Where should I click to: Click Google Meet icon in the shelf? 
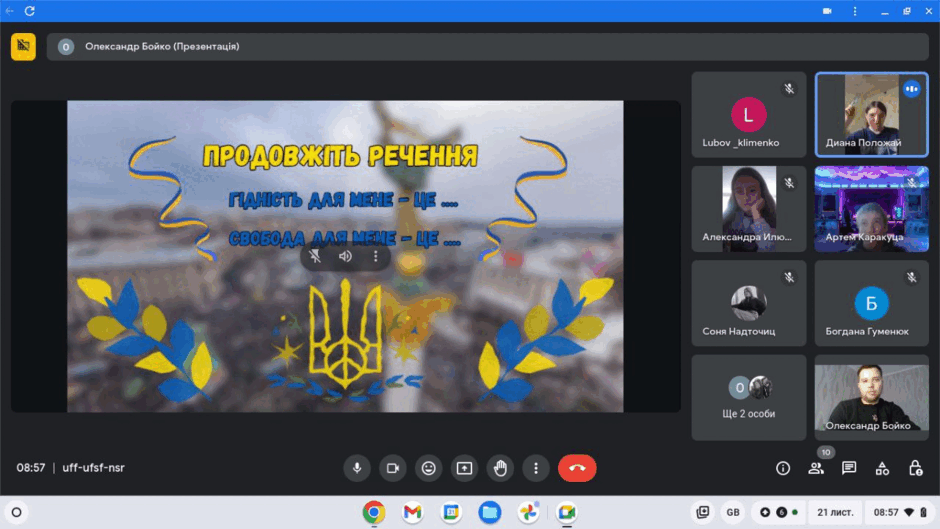(x=567, y=512)
